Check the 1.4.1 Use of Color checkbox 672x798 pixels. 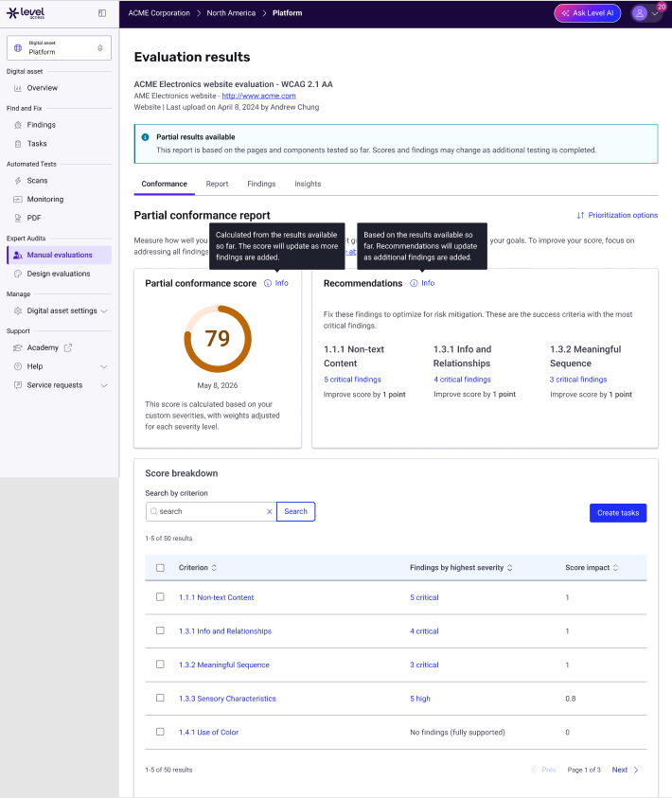[x=160, y=732]
